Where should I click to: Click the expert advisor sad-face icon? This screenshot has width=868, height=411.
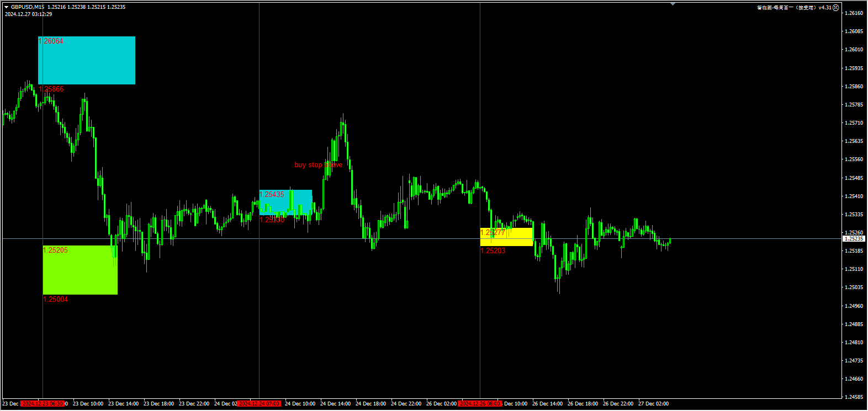click(836, 8)
